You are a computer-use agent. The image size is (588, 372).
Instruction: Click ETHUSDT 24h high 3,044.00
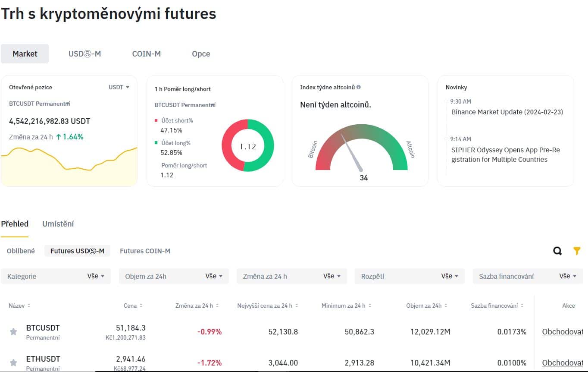283,363
